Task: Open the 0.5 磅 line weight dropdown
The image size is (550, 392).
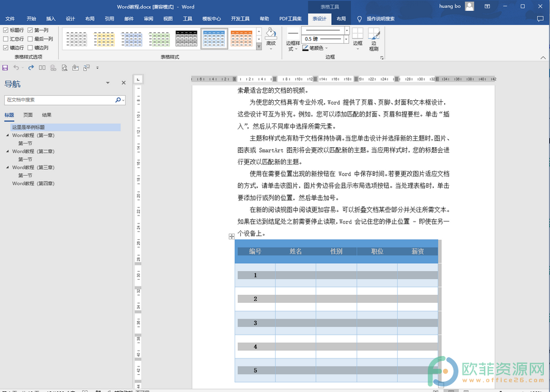Action: 346,39
